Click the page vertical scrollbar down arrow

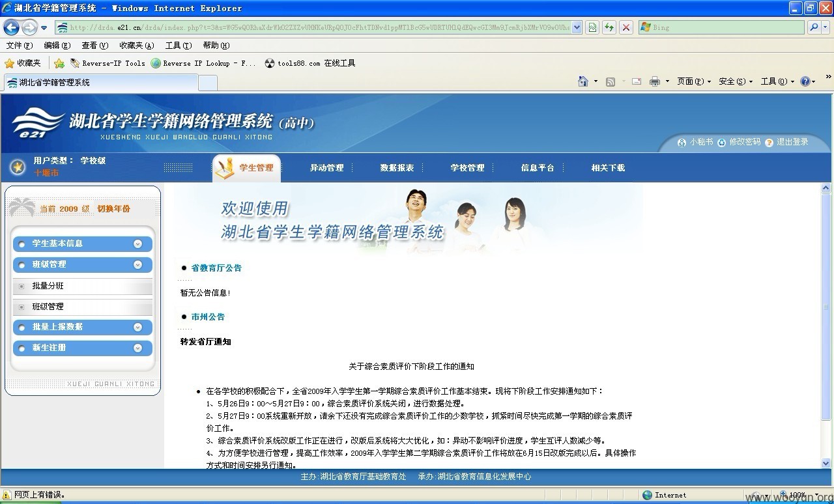pos(826,463)
